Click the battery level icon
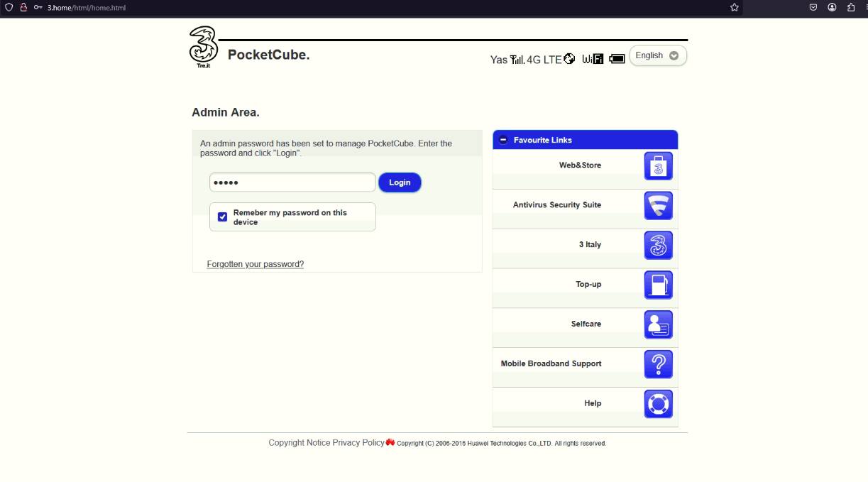Screen dimensions: 868x482 click(617, 59)
